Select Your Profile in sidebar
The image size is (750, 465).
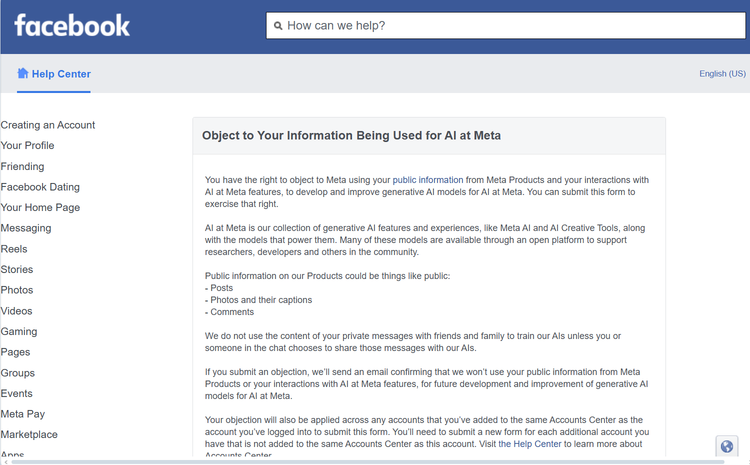point(27,145)
